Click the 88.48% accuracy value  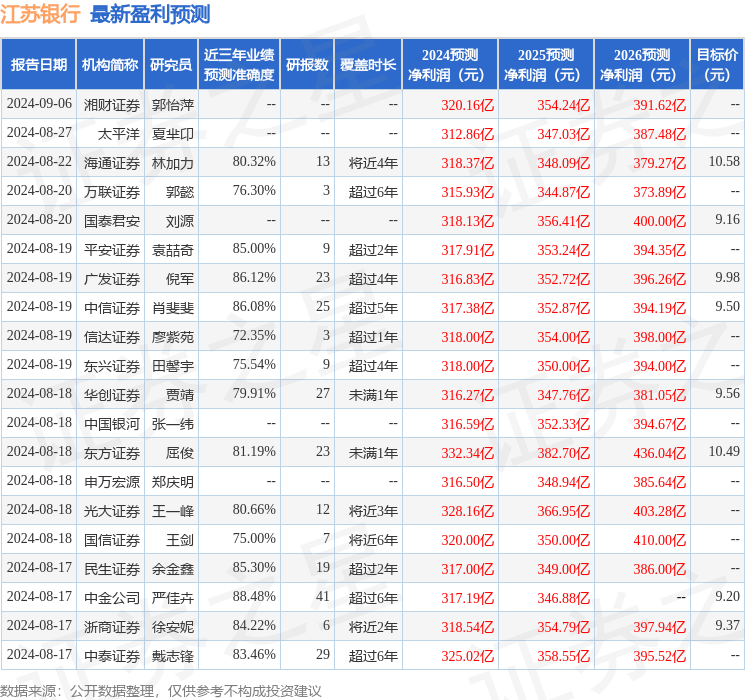pos(254,596)
